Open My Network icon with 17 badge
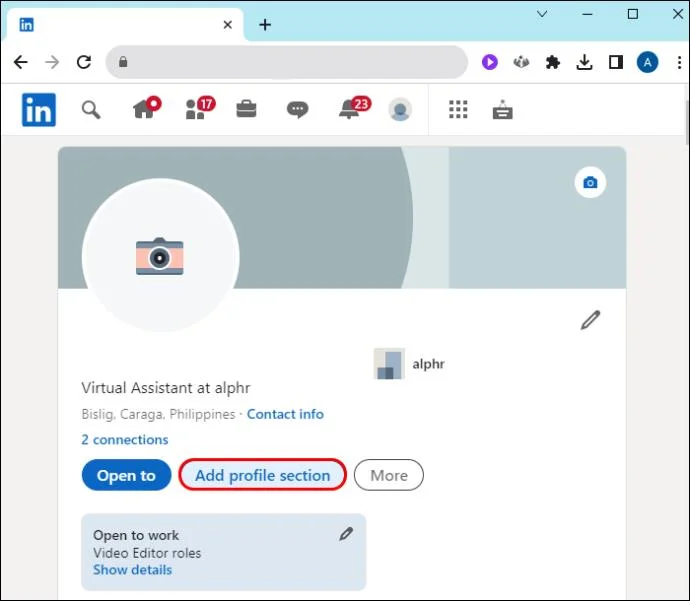This screenshot has width=690, height=601. 200,108
